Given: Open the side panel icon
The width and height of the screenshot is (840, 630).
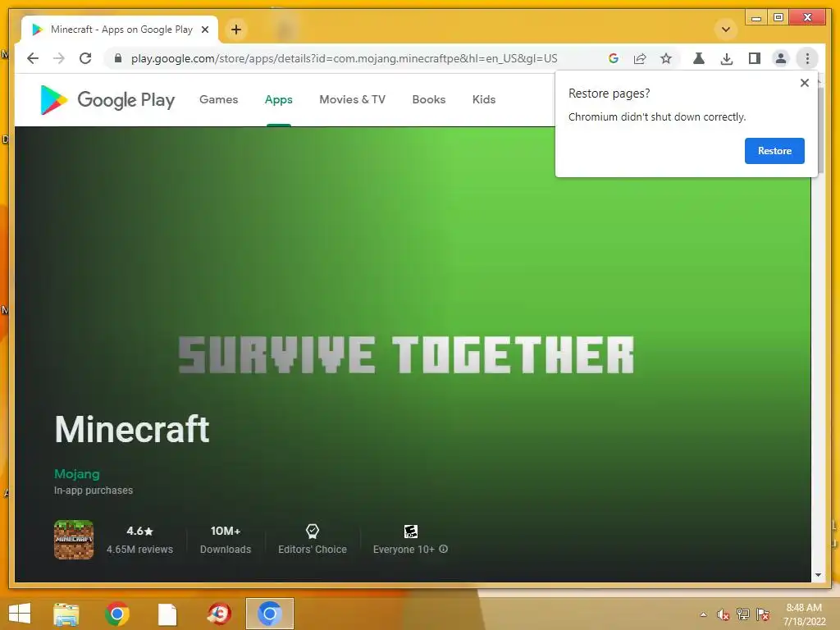Looking at the screenshot, I should [x=755, y=58].
